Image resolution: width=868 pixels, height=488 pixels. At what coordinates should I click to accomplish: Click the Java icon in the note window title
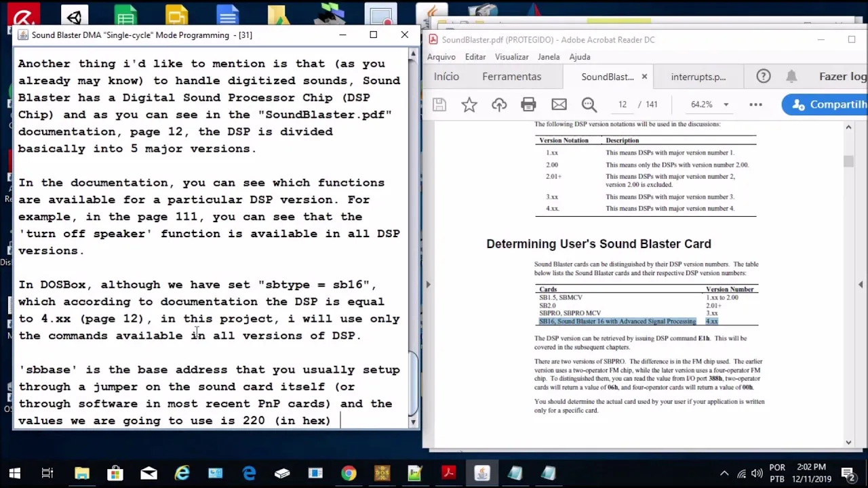pyautogui.click(x=24, y=35)
